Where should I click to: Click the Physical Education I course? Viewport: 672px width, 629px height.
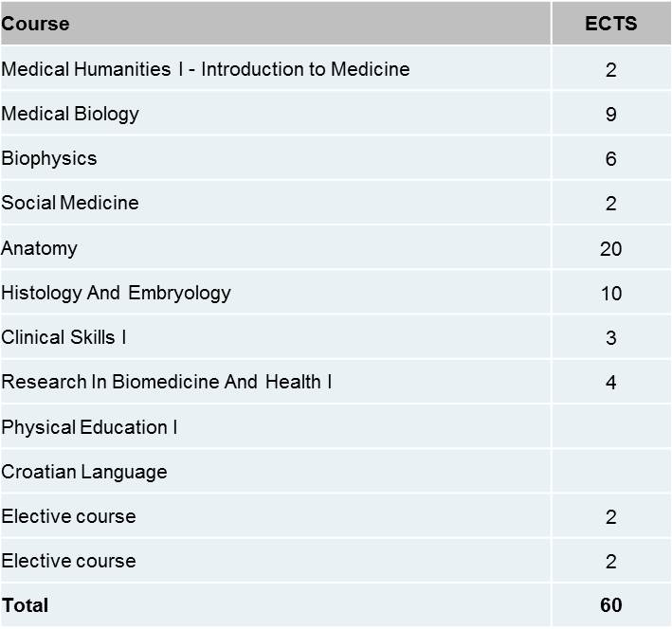89,427
